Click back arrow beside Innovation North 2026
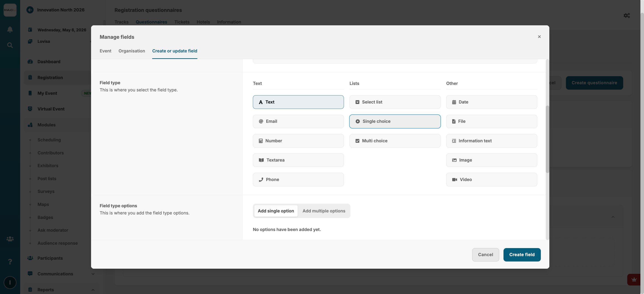644x294 pixels. (x=30, y=10)
